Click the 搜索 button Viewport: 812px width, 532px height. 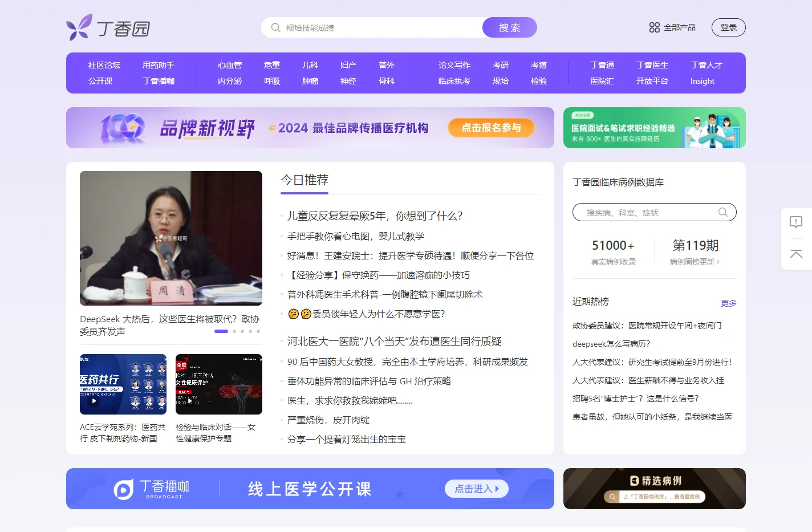(x=509, y=27)
